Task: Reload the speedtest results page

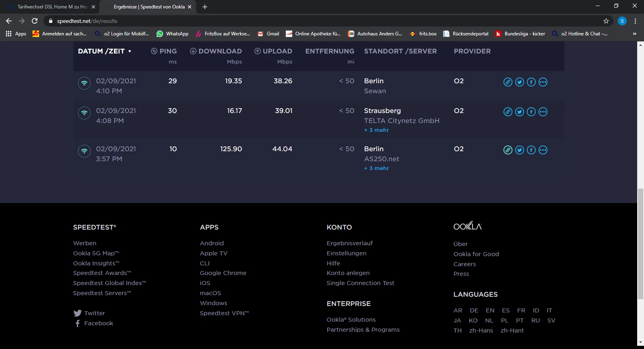Action: [35, 21]
